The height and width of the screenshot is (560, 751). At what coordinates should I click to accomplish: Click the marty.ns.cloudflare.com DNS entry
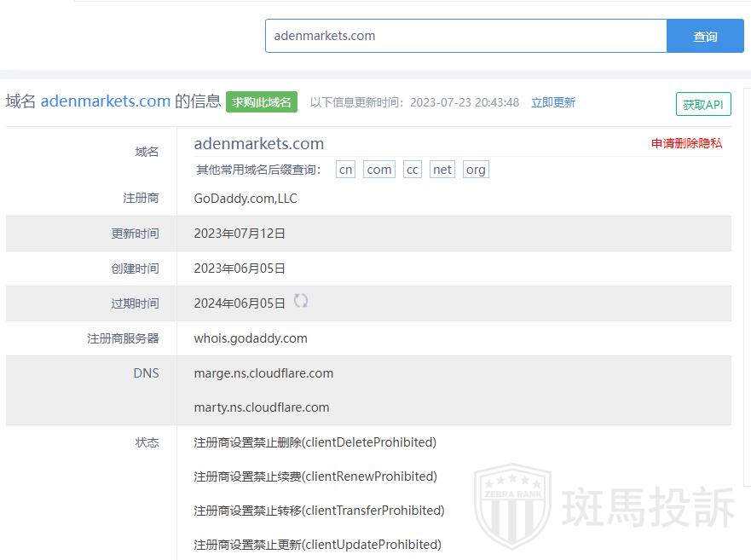coord(262,407)
